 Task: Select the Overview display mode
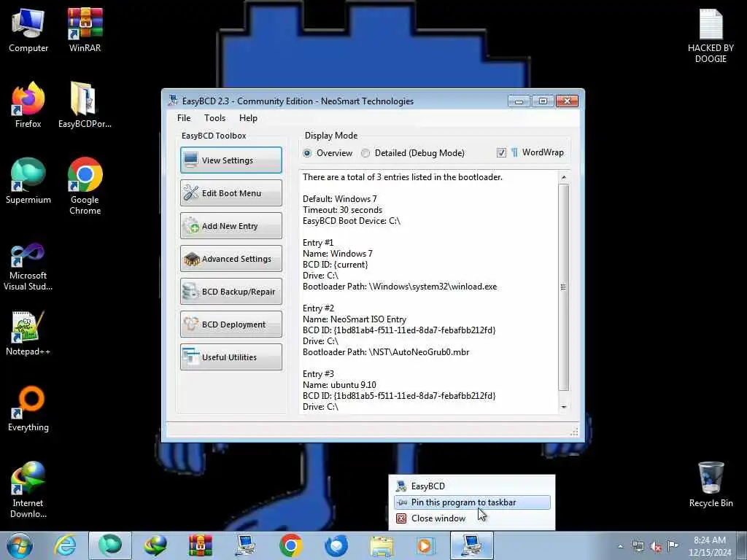[x=328, y=153]
